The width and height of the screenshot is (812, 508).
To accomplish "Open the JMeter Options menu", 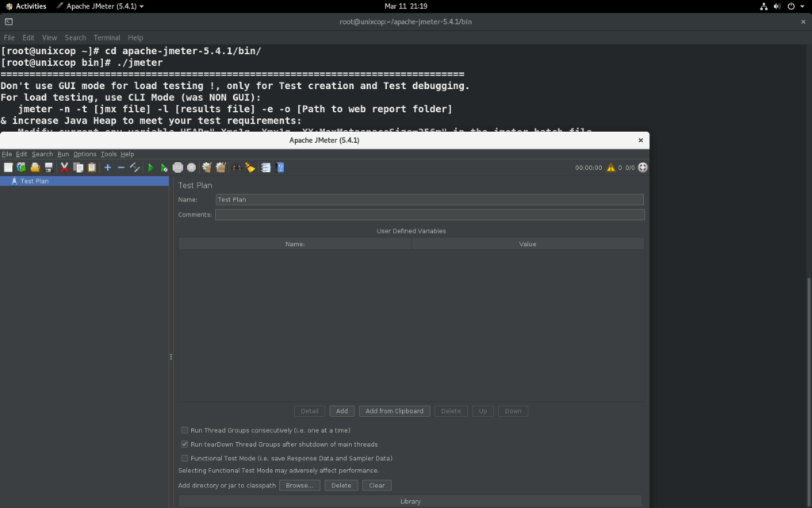I will click(84, 154).
